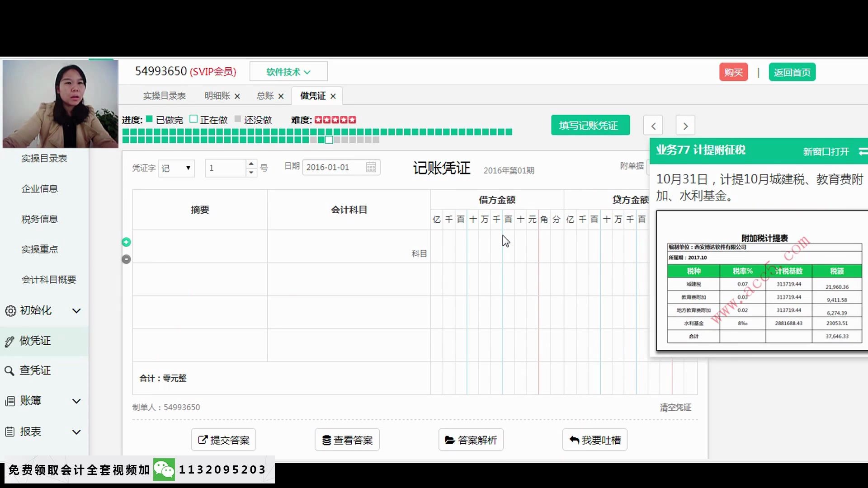Click gray minus remove-row icon

[x=126, y=259]
